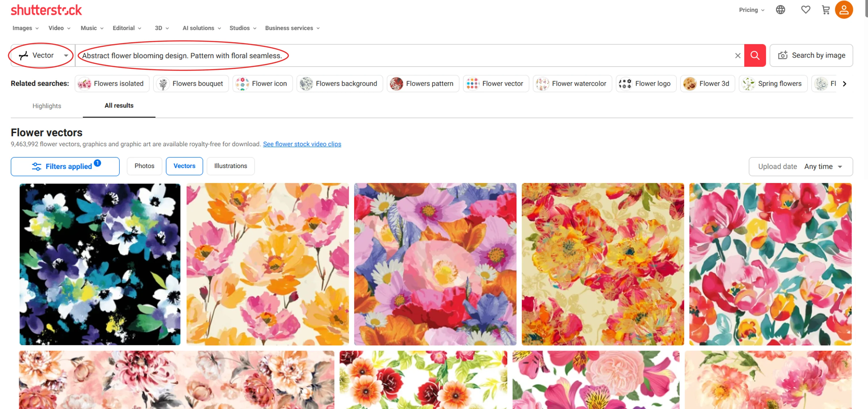
Task: Open the shopping cart icon
Action: click(x=826, y=10)
